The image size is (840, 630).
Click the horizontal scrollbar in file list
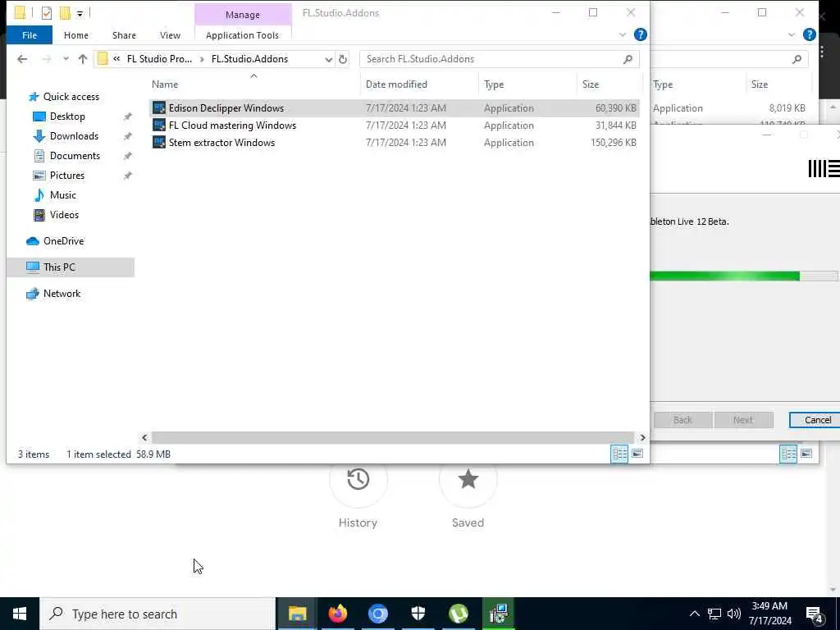[x=392, y=438]
